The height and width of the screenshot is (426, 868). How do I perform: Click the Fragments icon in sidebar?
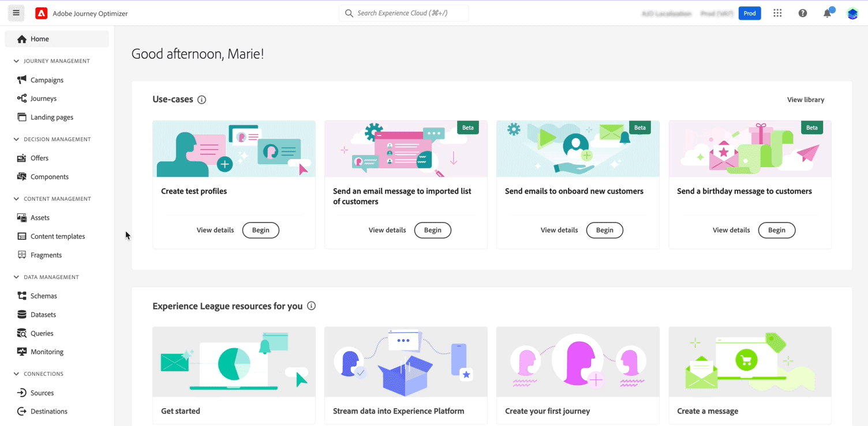coord(22,255)
